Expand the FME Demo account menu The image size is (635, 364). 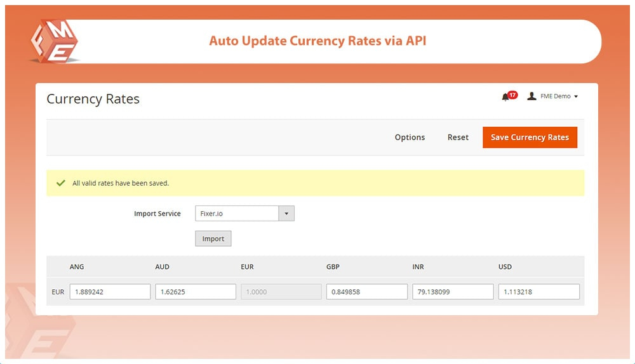[559, 96]
